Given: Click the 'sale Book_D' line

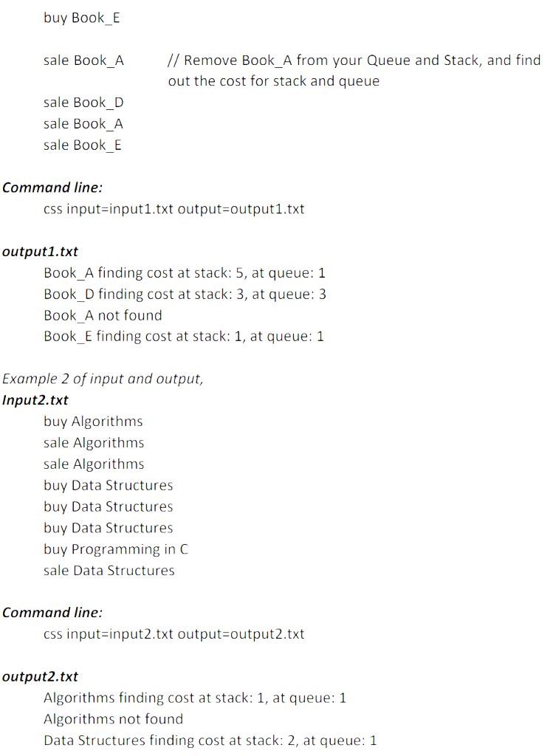Looking at the screenshot, I should coord(83,103).
